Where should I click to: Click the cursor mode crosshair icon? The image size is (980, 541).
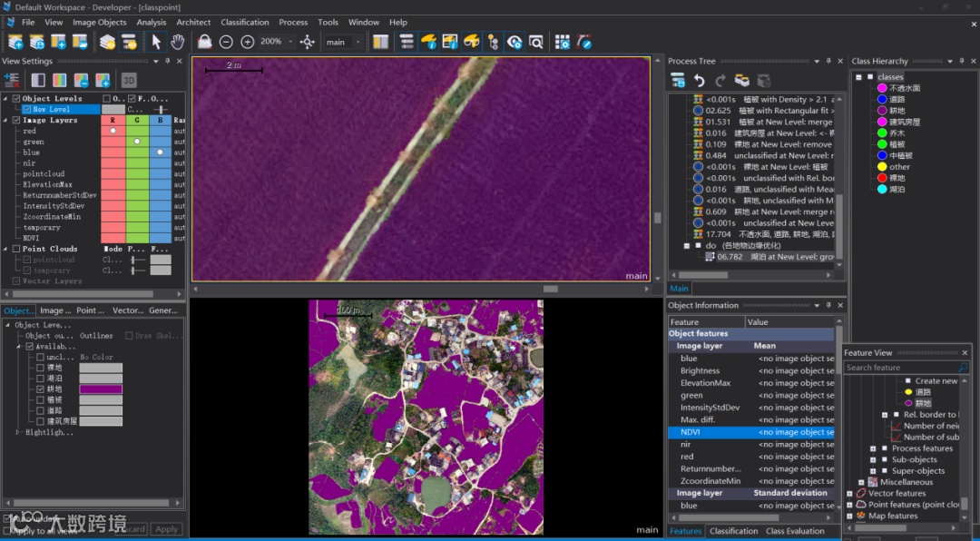[308, 42]
